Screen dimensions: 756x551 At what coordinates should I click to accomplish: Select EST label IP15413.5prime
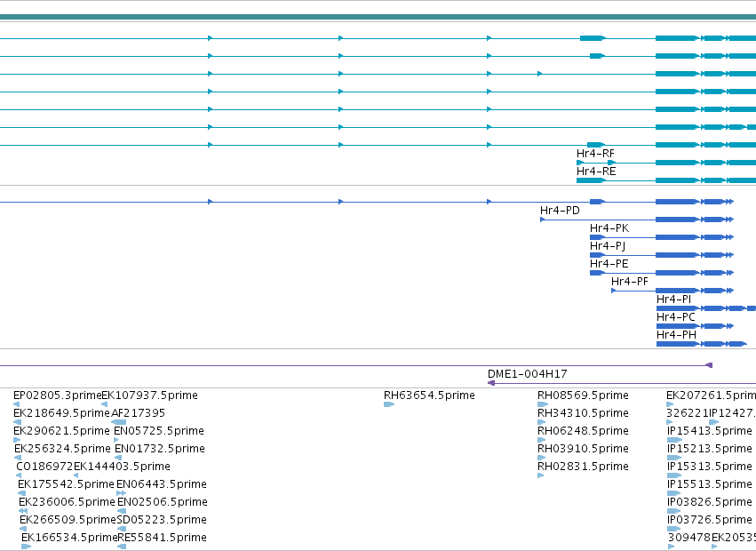[710, 431]
